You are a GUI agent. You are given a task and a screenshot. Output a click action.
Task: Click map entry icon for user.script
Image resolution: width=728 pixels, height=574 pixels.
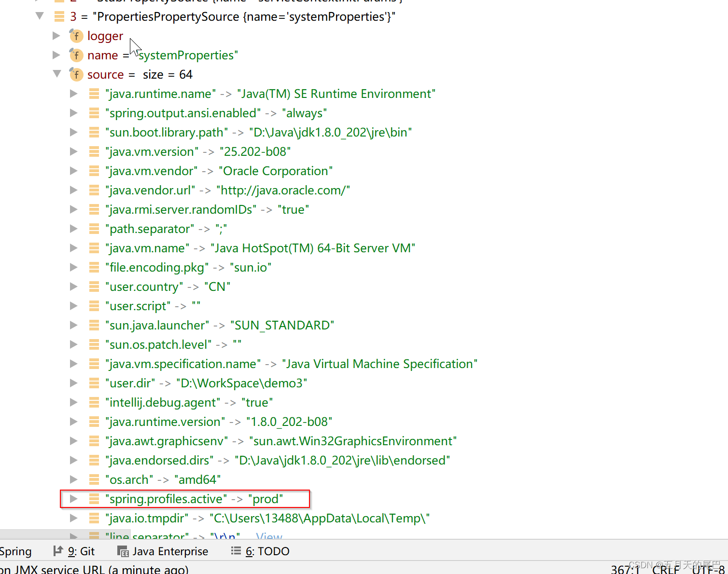click(94, 306)
